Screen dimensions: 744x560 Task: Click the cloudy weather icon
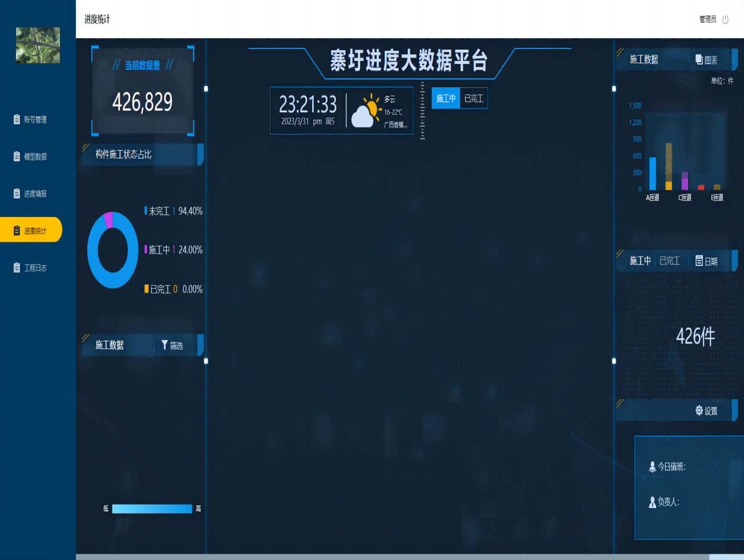pyautogui.click(x=366, y=111)
